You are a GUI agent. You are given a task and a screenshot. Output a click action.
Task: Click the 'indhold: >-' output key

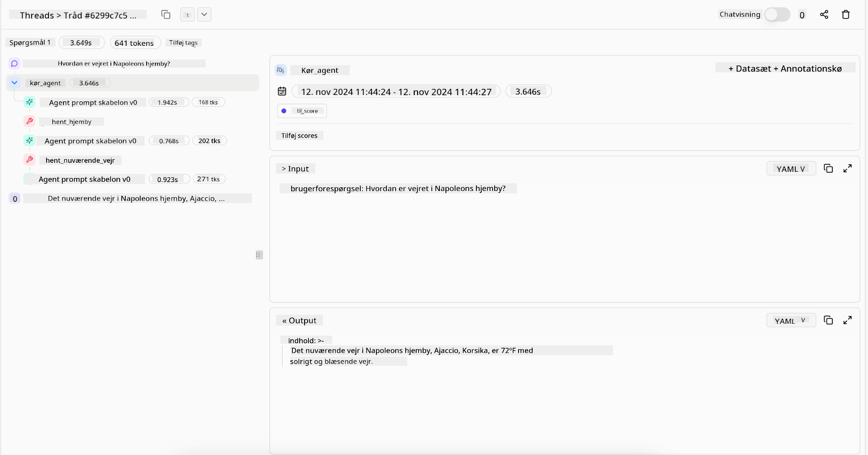pos(306,341)
